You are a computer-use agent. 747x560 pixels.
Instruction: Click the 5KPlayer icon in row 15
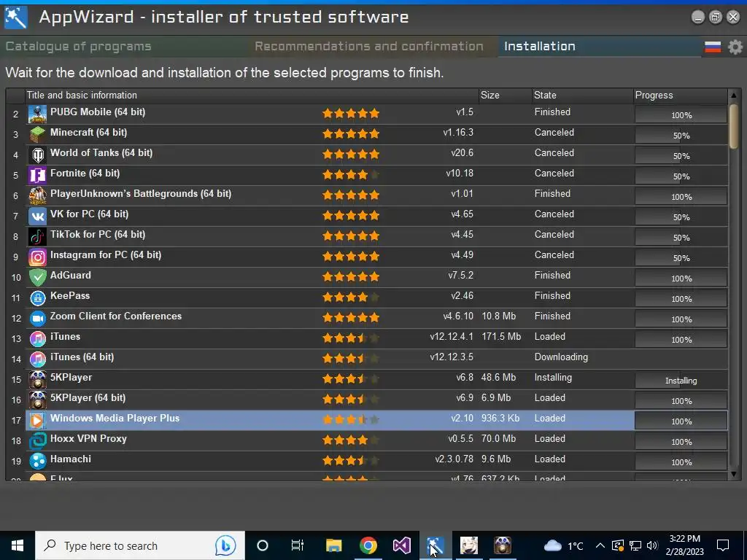click(x=38, y=379)
